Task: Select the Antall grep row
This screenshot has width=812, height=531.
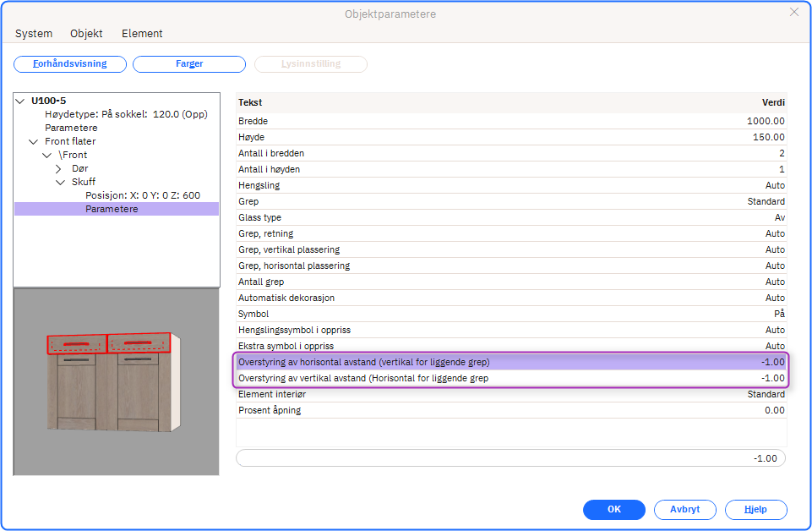Action: pos(511,282)
